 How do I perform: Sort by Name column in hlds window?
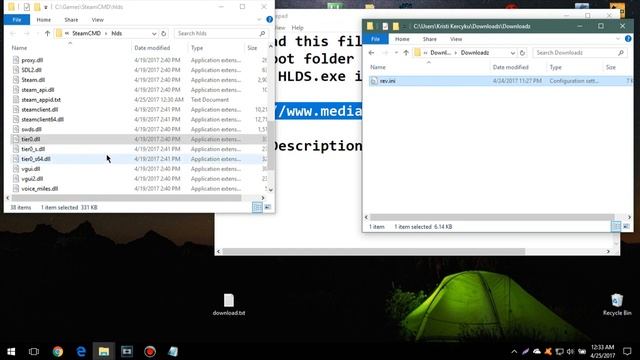[x=19, y=48]
